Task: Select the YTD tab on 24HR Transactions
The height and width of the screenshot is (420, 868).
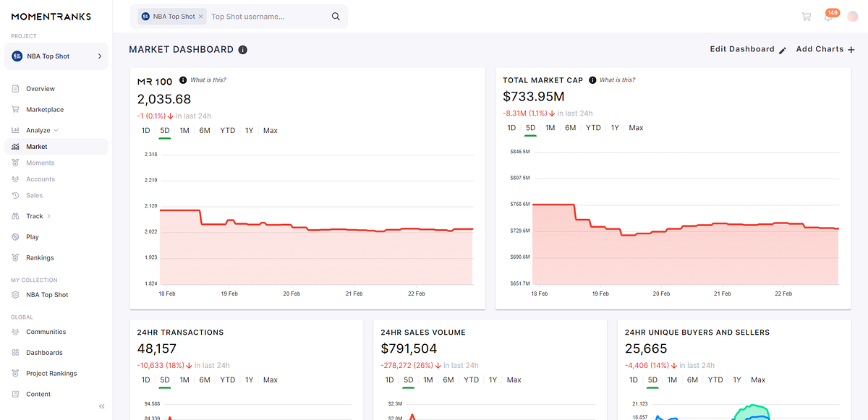Action: click(x=227, y=379)
